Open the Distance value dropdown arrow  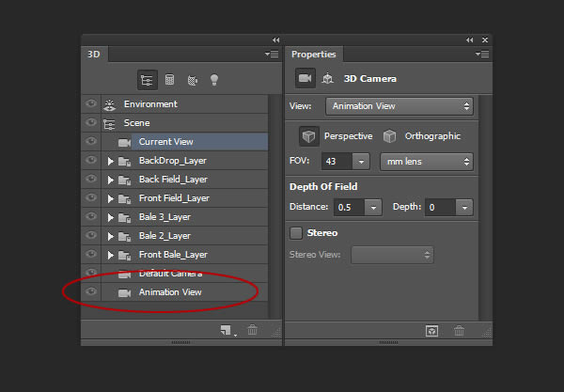coord(373,208)
